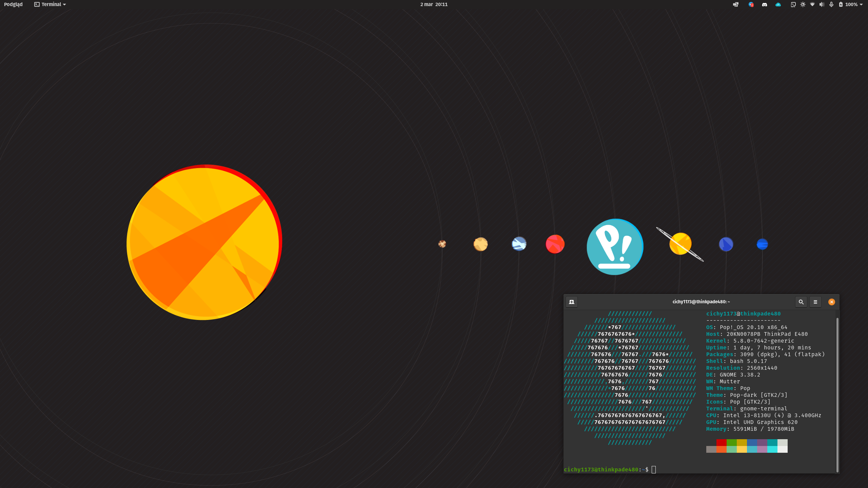Close the terminal window
The image size is (868, 488).
click(831, 302)
